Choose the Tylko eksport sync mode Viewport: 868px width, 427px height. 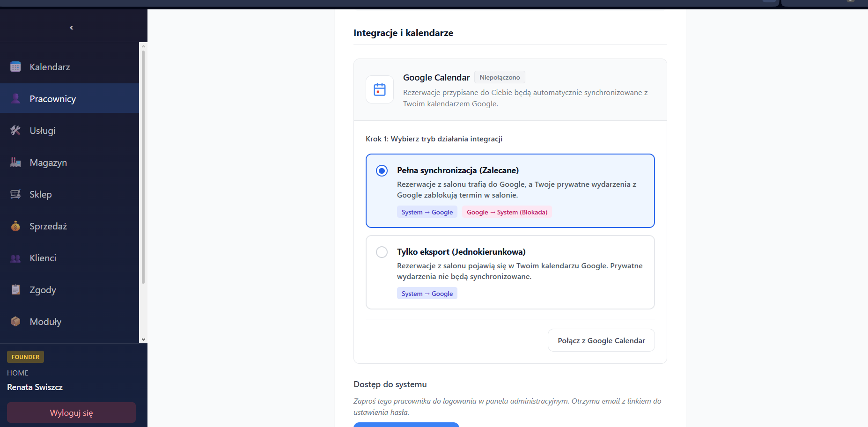[382, 252]
